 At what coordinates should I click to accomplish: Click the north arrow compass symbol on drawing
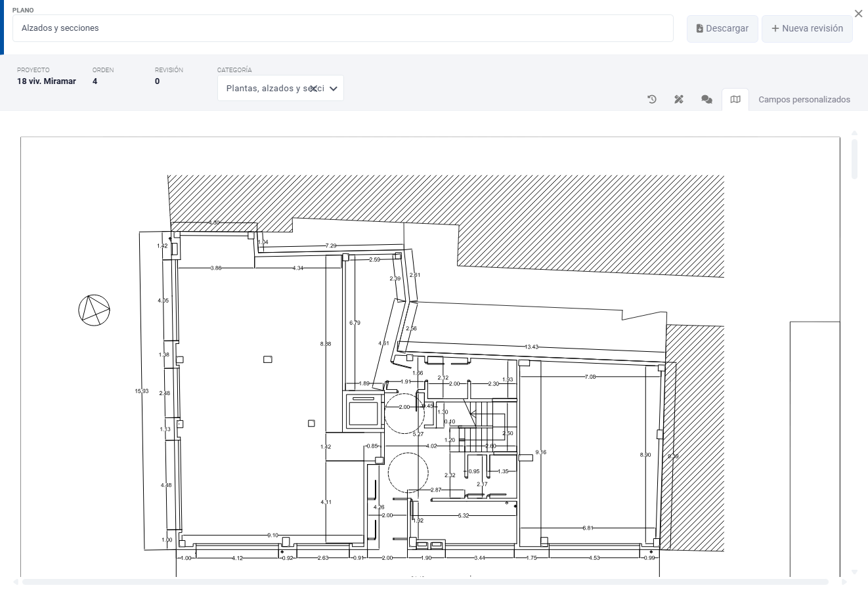click(x=94, y=309)
